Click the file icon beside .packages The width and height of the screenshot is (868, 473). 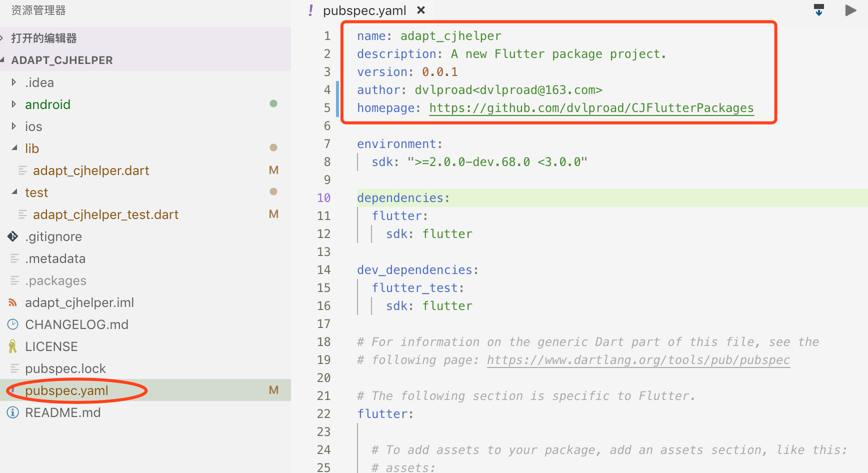pos(14,280)
